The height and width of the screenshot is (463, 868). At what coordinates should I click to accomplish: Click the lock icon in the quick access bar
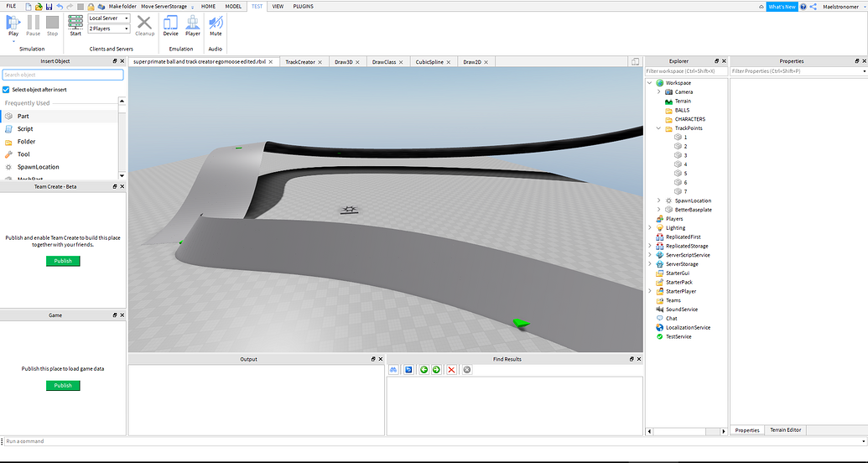pyautogui.click(x=91, y=7)
